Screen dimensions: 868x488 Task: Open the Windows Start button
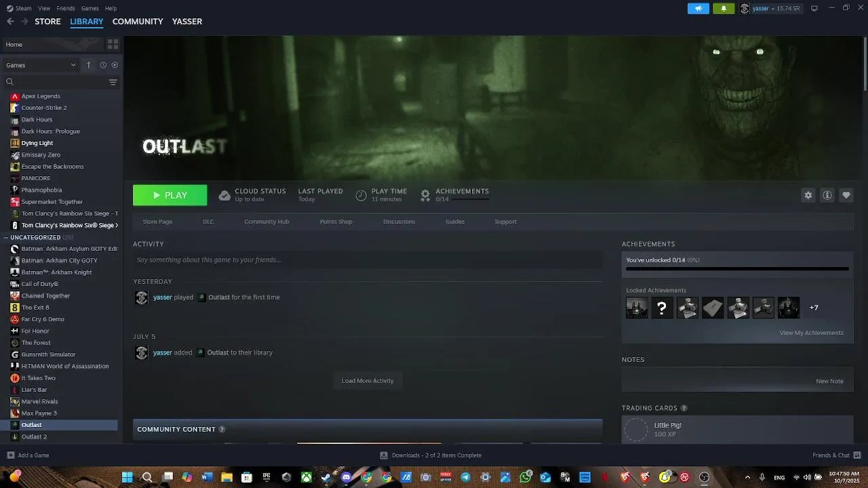127,477
